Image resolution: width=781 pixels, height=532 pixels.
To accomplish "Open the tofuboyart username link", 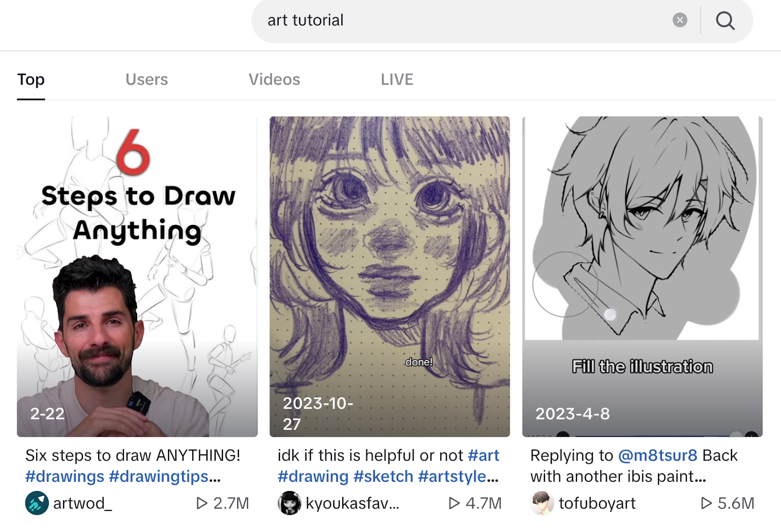I will 597,503.
